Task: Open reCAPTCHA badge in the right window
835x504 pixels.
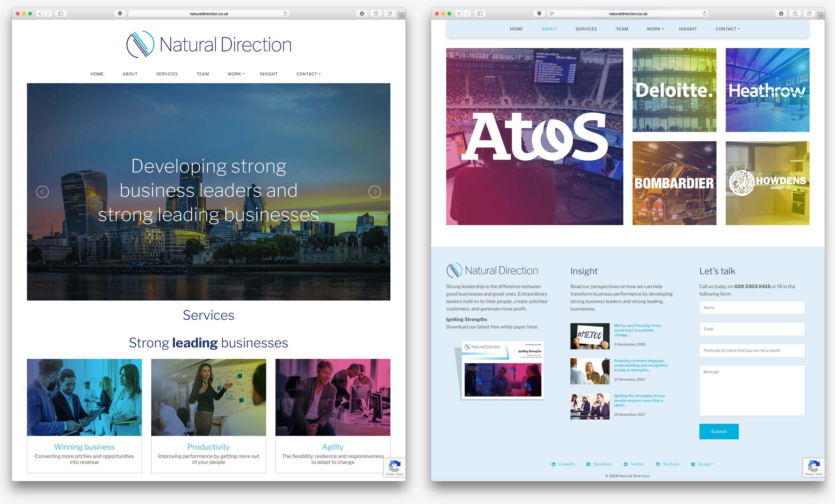Action: pyautogui.click(x=814, y=467)
